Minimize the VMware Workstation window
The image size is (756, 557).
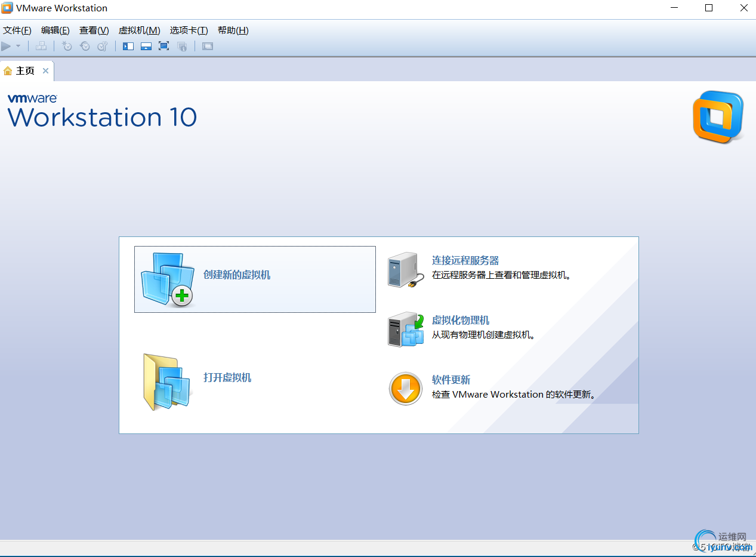point(674,8)
